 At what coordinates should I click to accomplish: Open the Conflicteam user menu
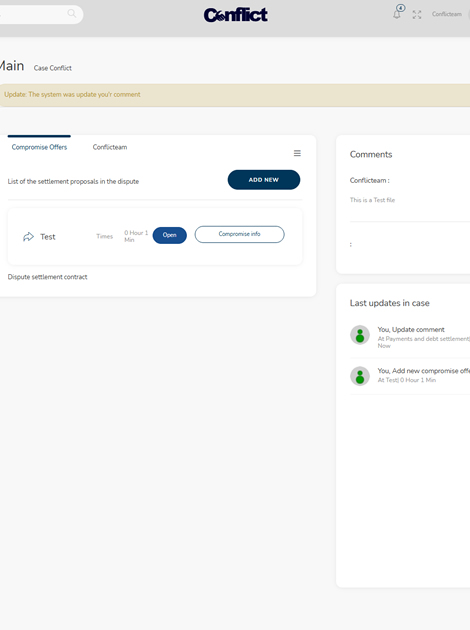(447, 14)
